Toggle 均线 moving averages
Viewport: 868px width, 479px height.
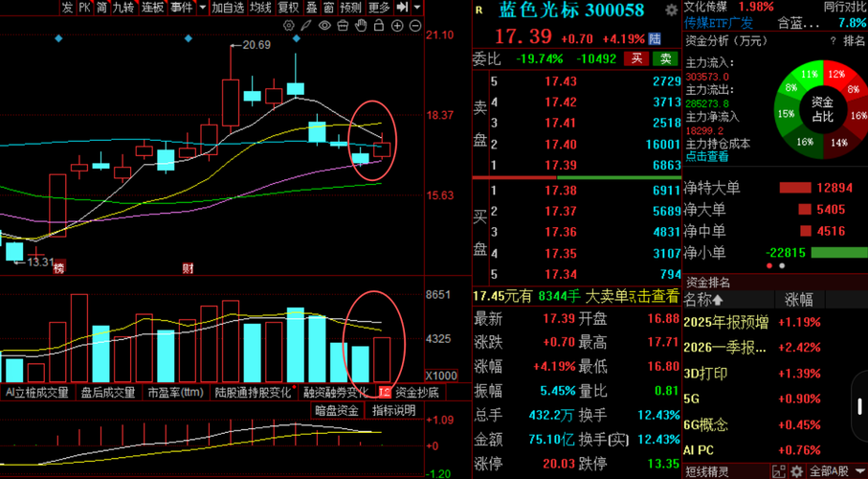pyautogui.click(x=260, y=8)
